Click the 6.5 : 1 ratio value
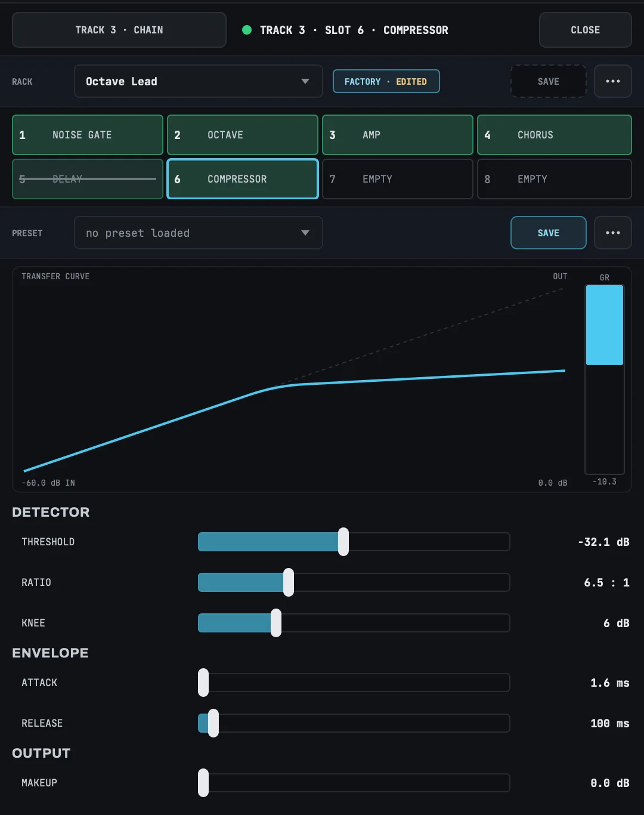Viewport: 644px width, 815px height. tap(606, 582)
